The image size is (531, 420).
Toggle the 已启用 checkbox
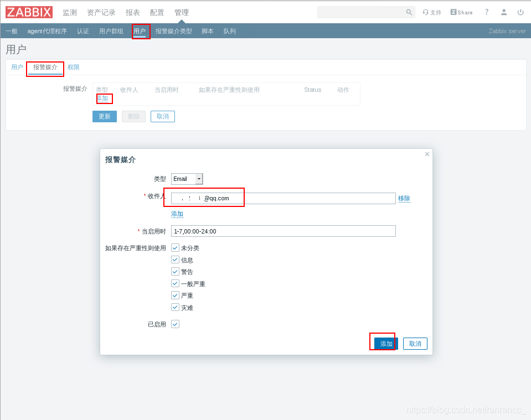(x=175, y=324)
